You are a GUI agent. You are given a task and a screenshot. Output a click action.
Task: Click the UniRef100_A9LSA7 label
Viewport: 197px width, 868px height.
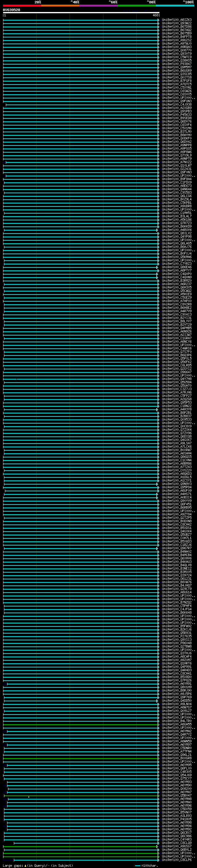tap(177, 443)
